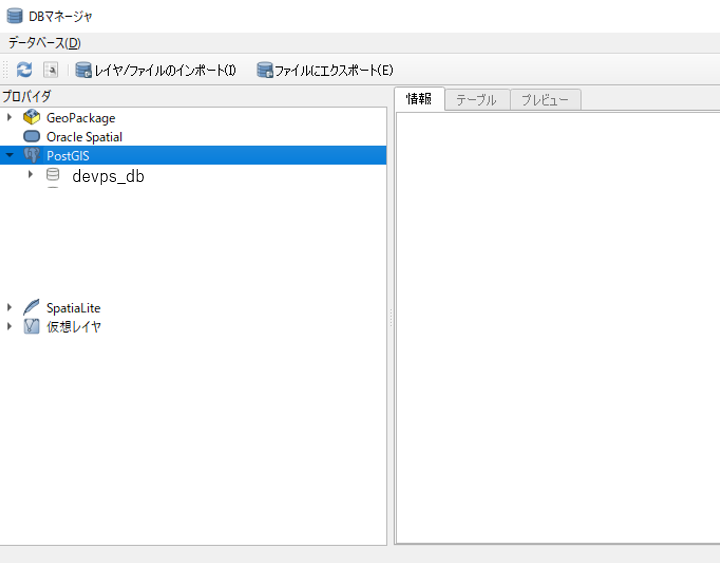The width and height of the screenshot is (720, 563).
Task: Open the SQL window toolbar icon
Action: click(50, 70)
